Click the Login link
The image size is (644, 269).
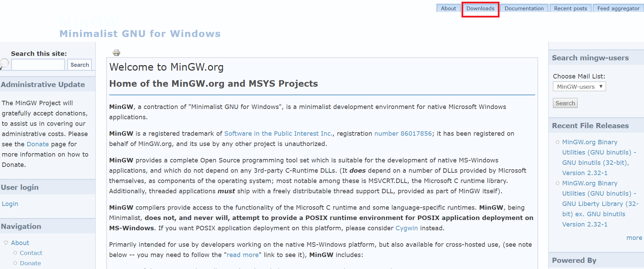click(x=10, y=204)
